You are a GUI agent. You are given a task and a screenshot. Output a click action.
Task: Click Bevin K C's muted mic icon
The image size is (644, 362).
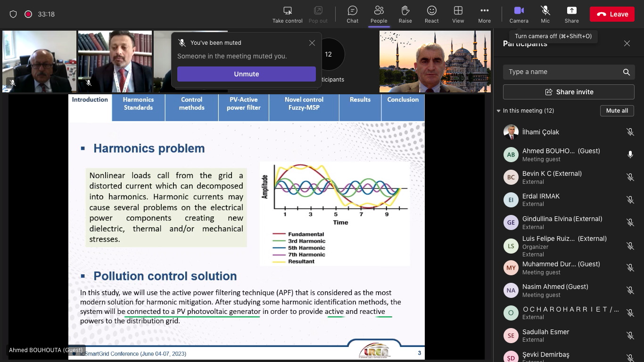[630, 177]
